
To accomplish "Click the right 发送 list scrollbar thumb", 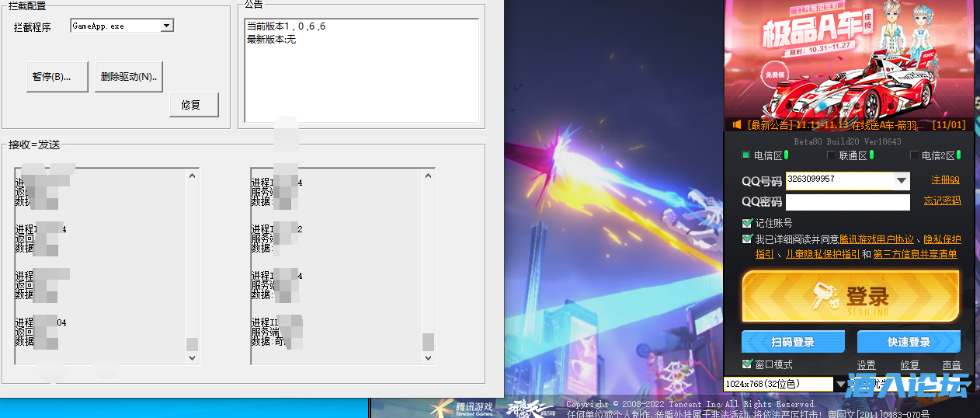I will coord(429,343).
